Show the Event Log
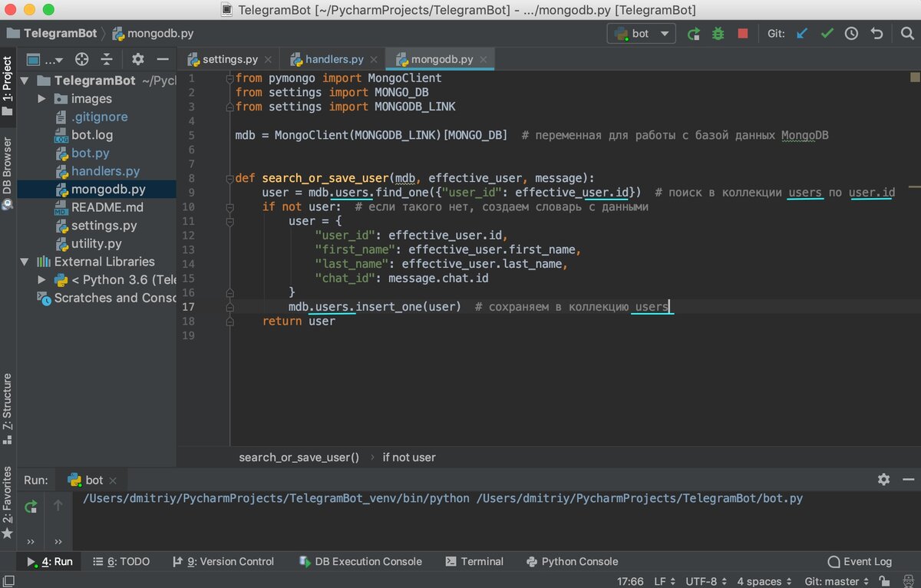The width and height of the screenshot is (921, 588). [858, 561]
